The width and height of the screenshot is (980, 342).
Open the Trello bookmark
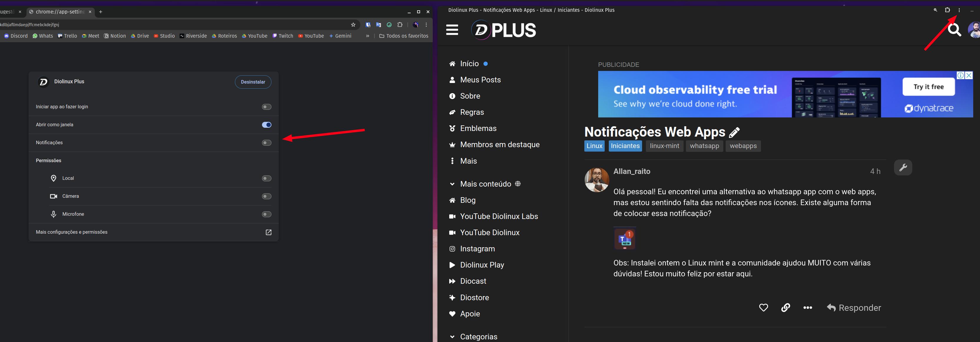(x=67, y=36)
